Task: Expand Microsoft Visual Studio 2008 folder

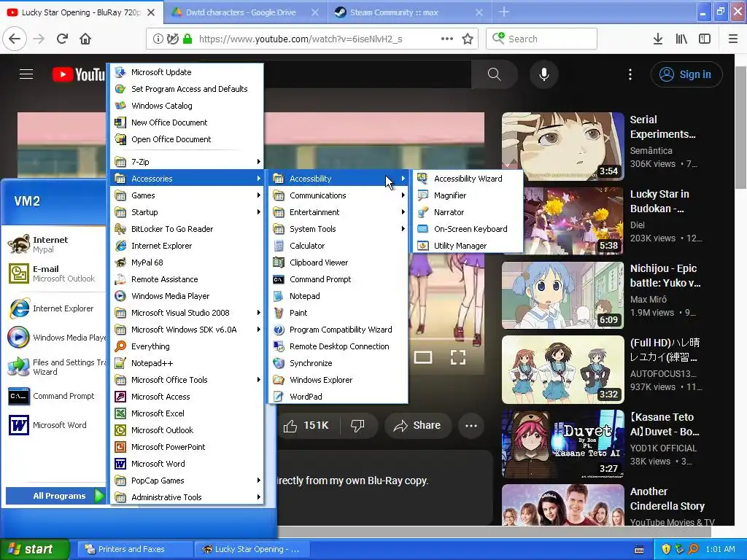Action: point(187,313)
